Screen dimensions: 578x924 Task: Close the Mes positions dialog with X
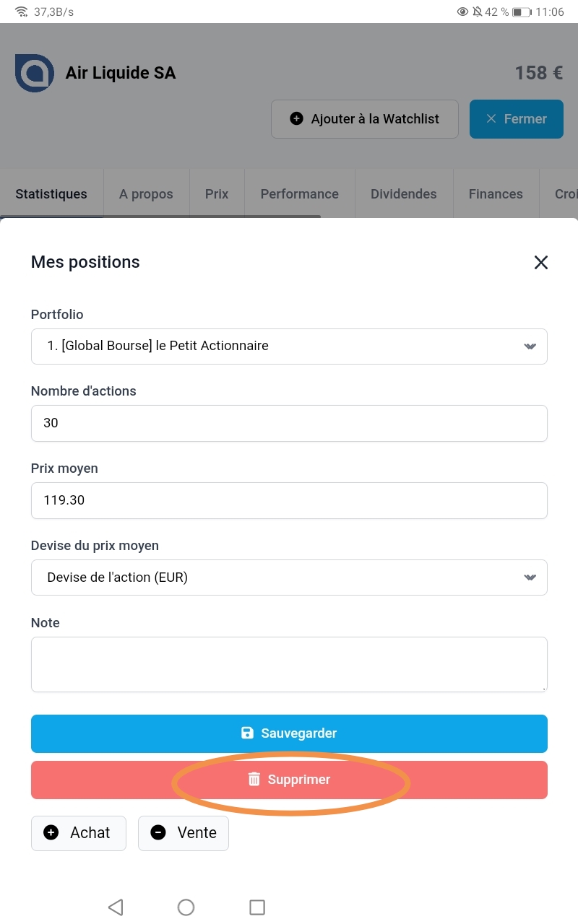(541, 262)
